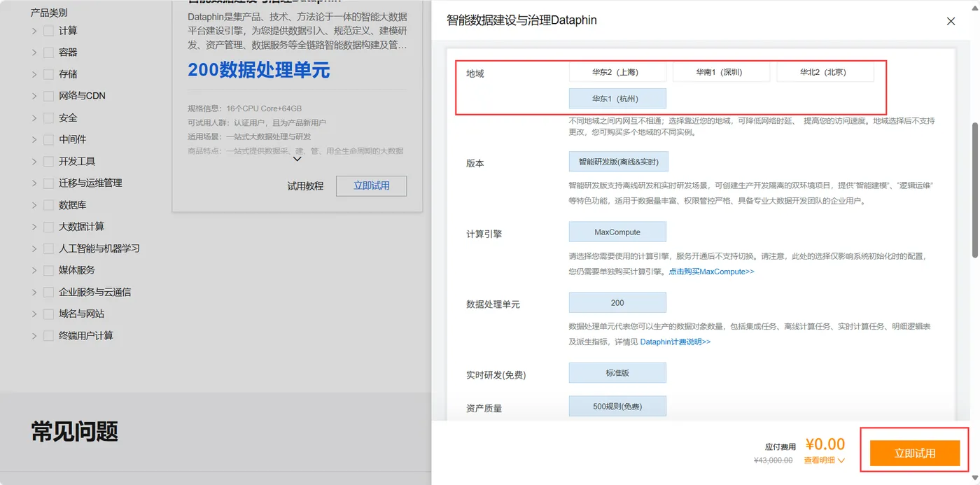Check the 终端用户计算 category checkbox

pyautogui.click(x=48, y=336)
